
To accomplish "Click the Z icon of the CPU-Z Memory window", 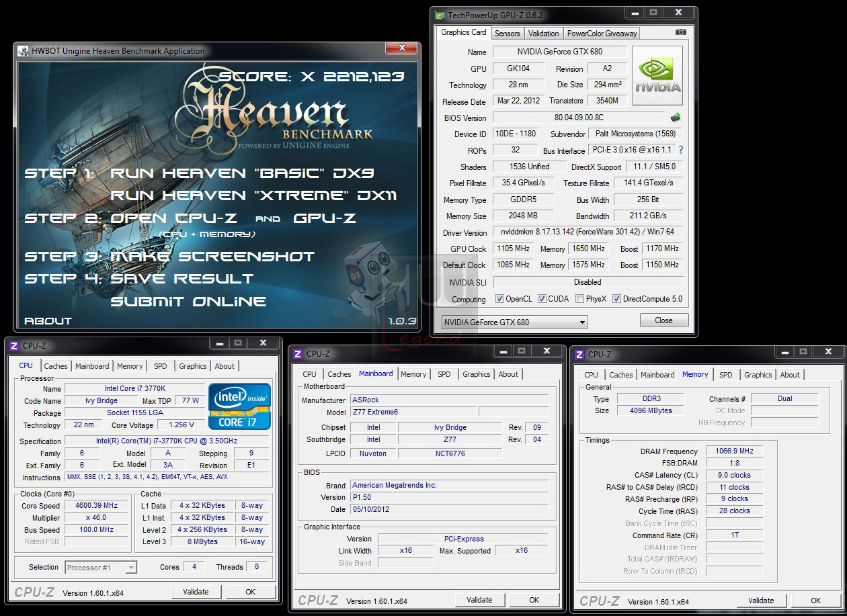I will click(x=579, y=354).
